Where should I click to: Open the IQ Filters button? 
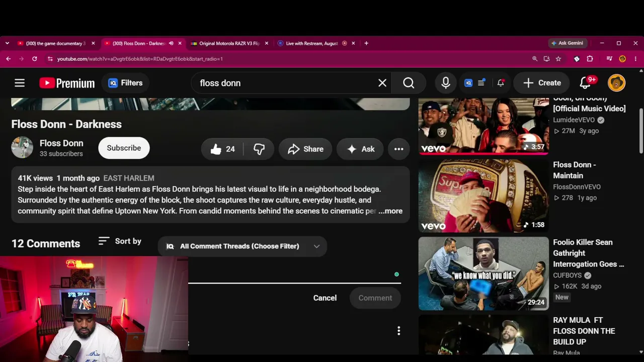[x=126, y=83]
